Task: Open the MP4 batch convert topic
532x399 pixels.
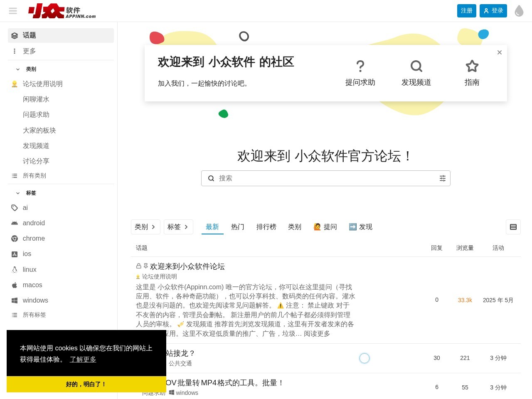Action: click(224, 383)
